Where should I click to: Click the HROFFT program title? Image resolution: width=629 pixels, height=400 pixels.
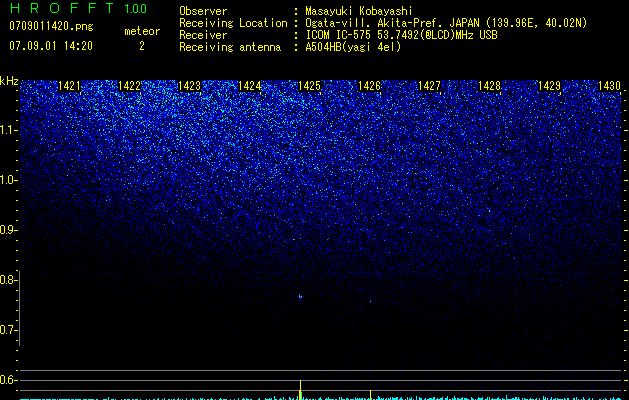[x=62, y=8]
